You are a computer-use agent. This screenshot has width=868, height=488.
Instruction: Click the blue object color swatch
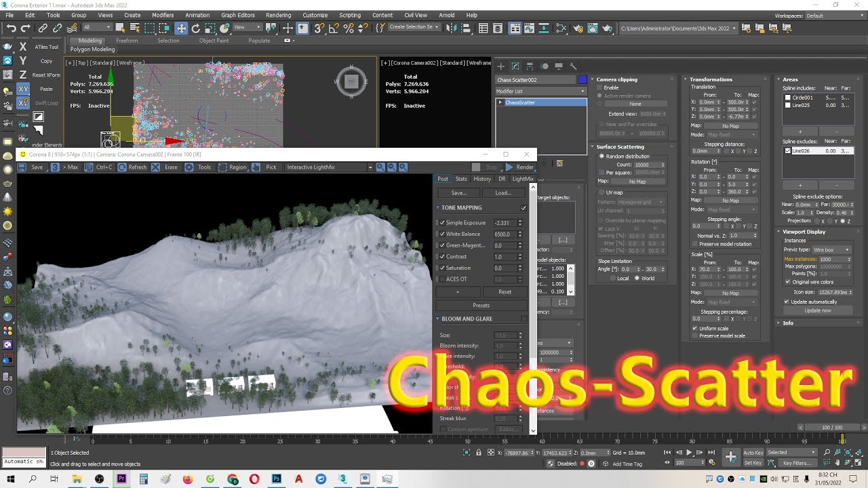(x=582, y=79)
